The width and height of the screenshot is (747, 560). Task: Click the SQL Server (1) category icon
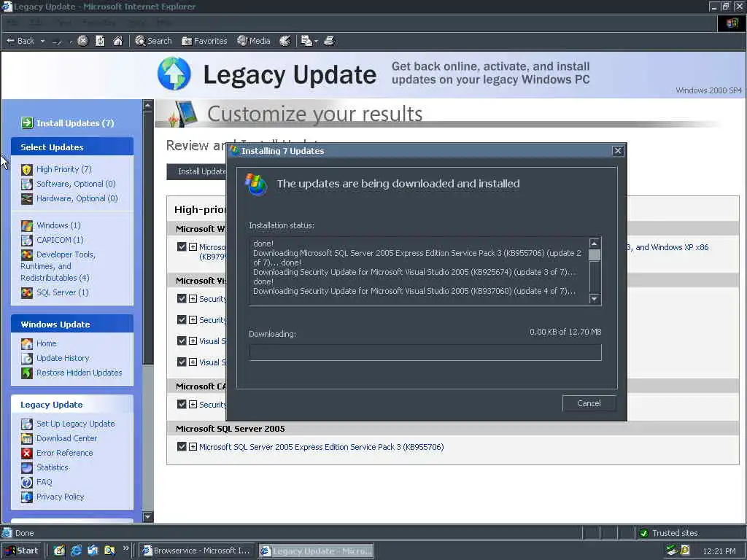pyautogui.click(x=27, y=293)
